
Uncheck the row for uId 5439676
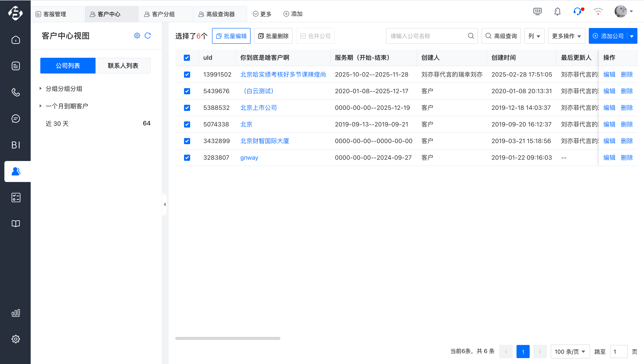point(187,91)
